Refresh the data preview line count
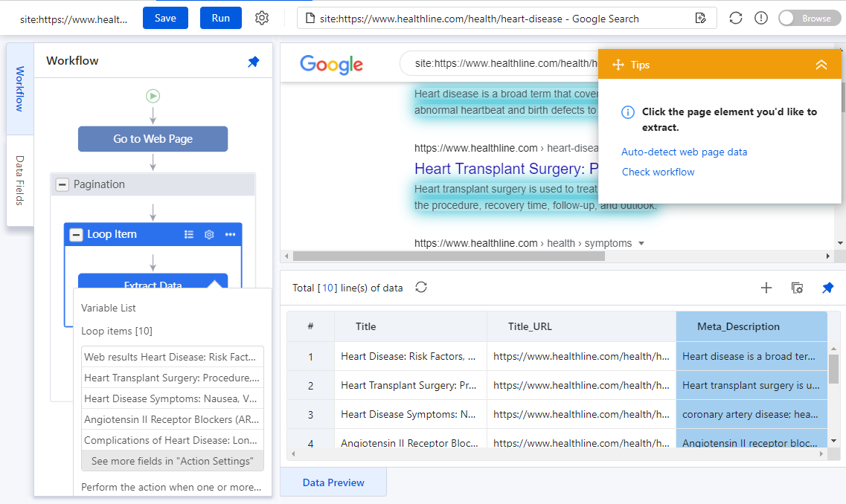846x504 pixels. 421,287
